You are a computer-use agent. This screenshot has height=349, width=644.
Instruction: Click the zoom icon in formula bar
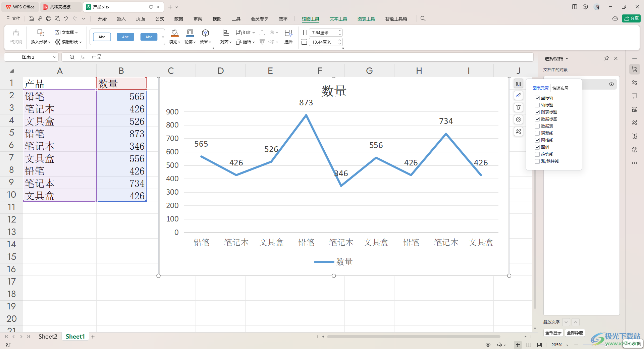point(72,57)
